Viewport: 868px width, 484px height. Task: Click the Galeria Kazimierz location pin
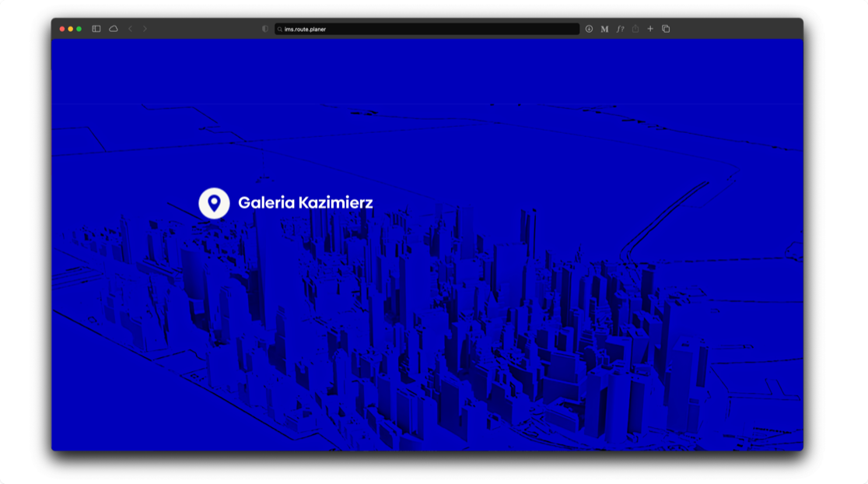214,203
